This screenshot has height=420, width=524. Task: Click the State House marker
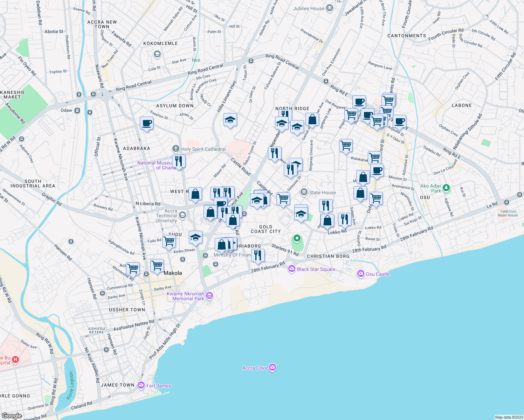point(304,191)
